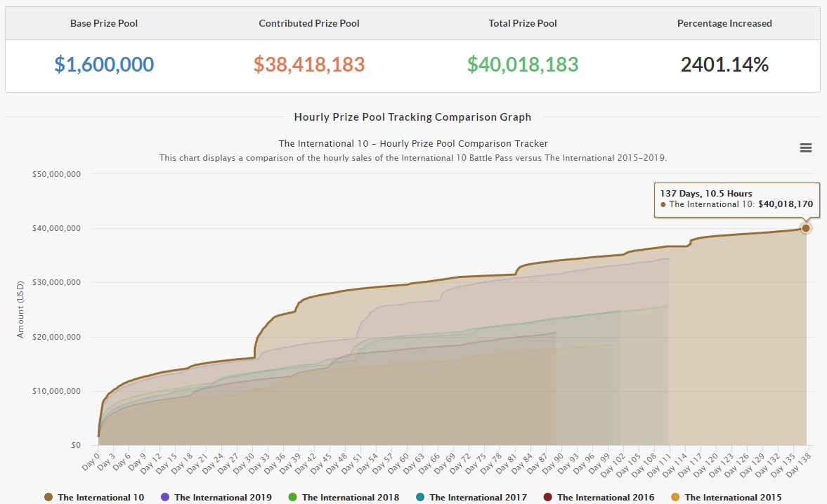
Task: Toggle The International 10 legend series
Action: click(94, 497)
